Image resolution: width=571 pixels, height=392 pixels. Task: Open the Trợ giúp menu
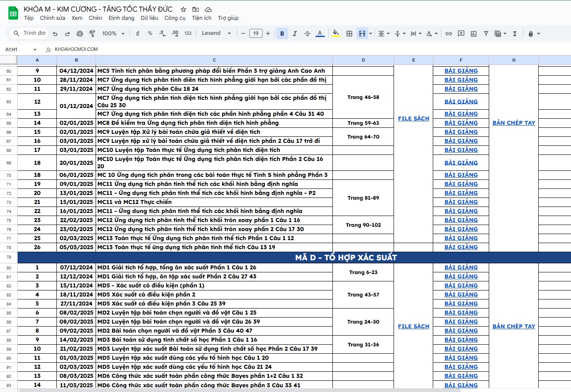(228, 18)
